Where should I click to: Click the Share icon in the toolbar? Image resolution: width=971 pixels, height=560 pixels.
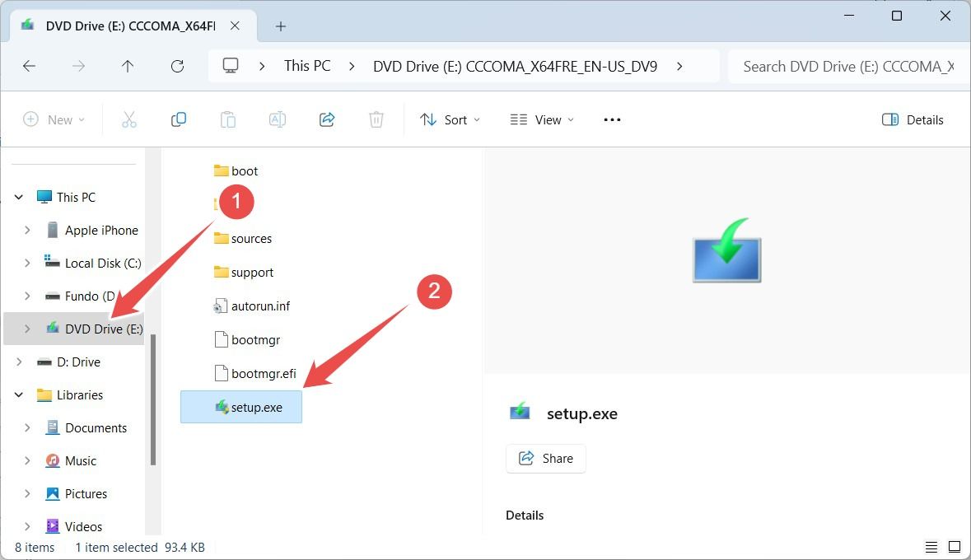(x=326, y=119)
